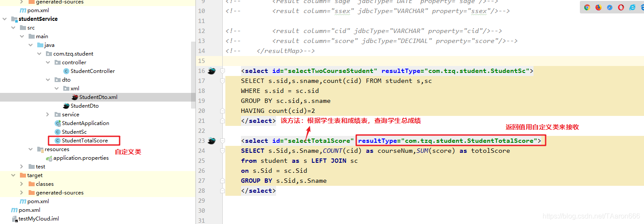Click the fold end marker on line 28
The image size is (644, 224).
[x=222, y=191]
